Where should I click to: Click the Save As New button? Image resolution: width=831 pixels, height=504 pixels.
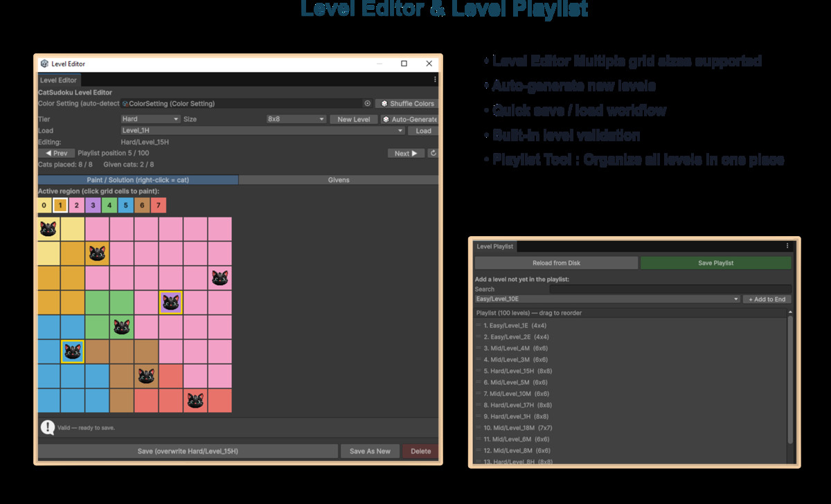pyautogui.click(x=370, y=451)
